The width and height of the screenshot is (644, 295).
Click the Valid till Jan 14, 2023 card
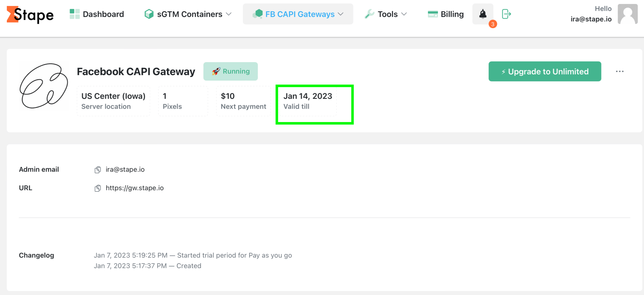(x=307, y=101)
